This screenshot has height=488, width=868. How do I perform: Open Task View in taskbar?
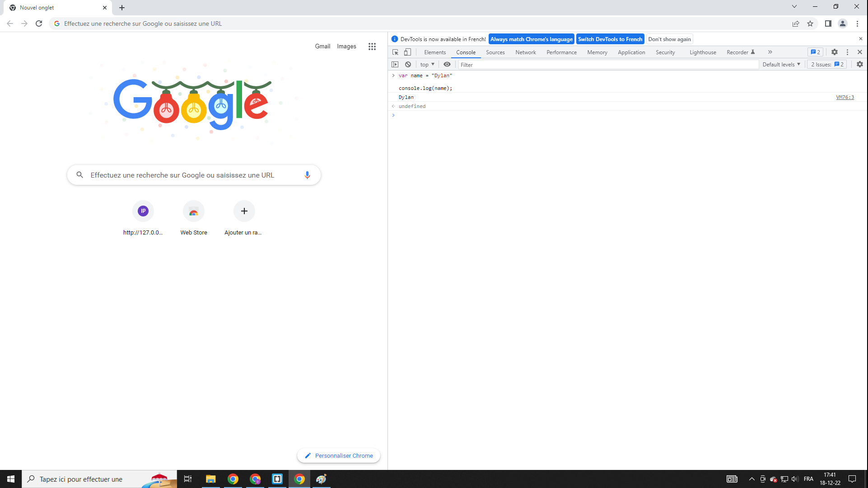click(188, 479)
